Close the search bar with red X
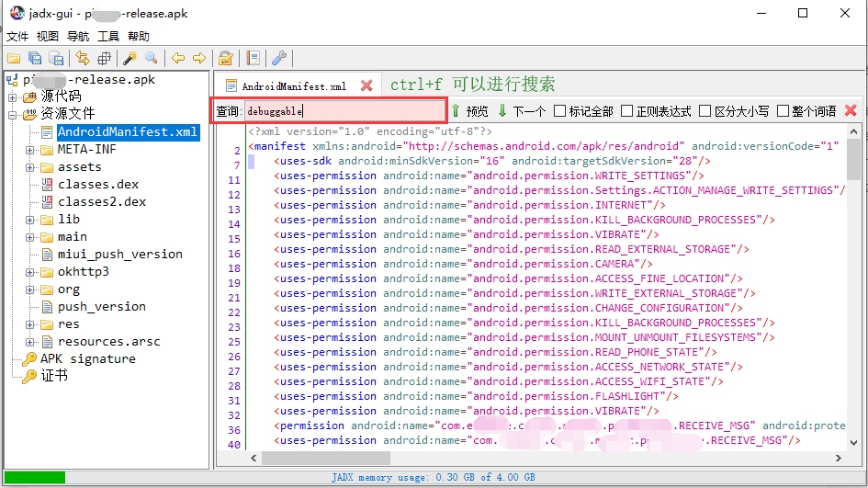The image size is (868, 488). [851, 111]
